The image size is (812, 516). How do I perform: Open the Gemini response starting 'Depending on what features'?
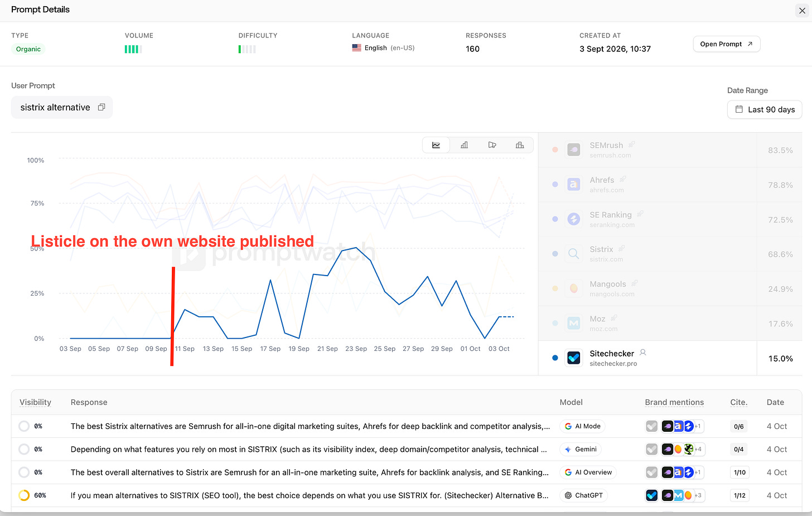(407, 449)
